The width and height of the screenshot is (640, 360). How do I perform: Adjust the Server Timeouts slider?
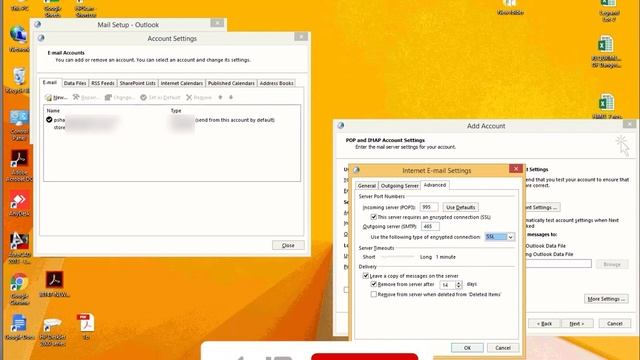(x=397, y=257)
